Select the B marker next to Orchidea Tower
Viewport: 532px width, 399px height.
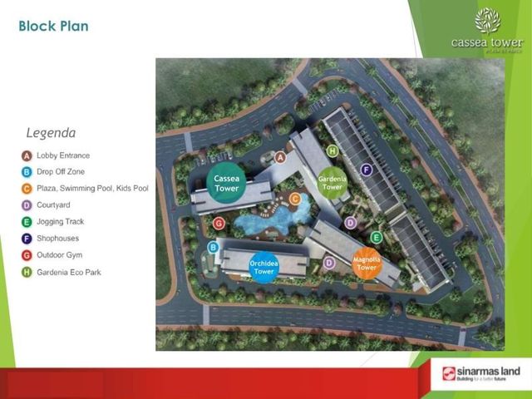(x=213, y=248)
